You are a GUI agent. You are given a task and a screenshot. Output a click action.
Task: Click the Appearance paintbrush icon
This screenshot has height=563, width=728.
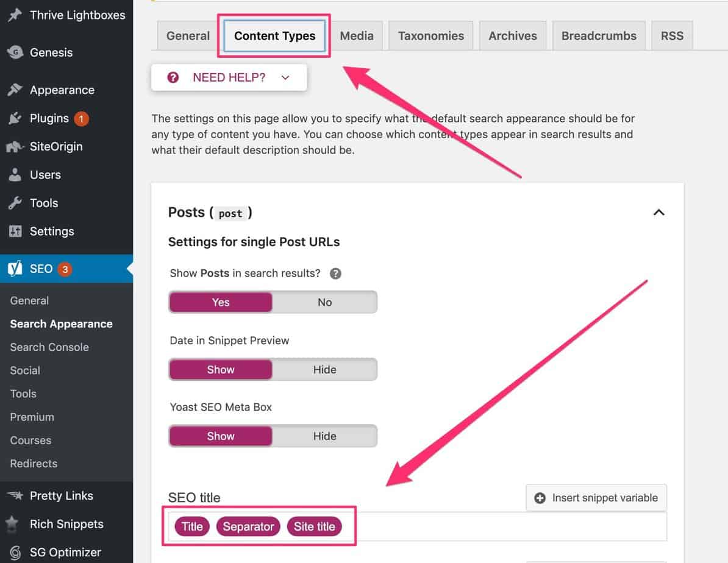tap(15, 90)
